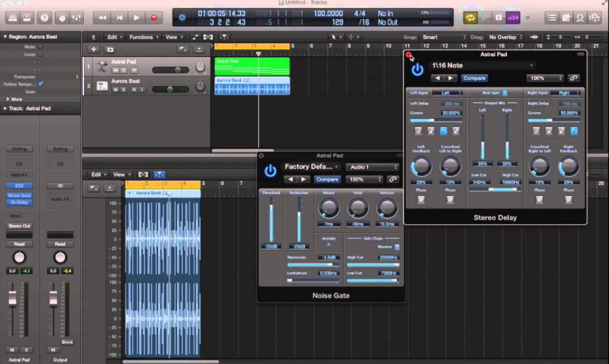Click the Astral Pad track instrument icon
609x364 pixels.
click(x=102, y=66)
